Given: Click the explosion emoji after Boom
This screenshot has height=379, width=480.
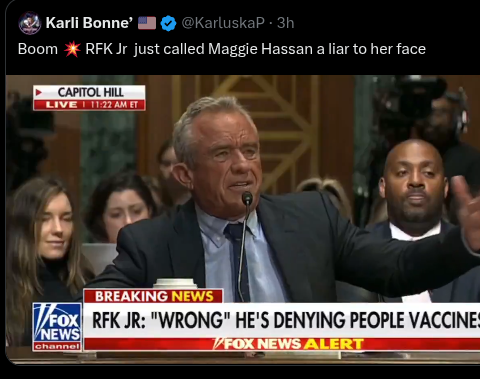Looking at the screenshot, I should click(72, 49).
